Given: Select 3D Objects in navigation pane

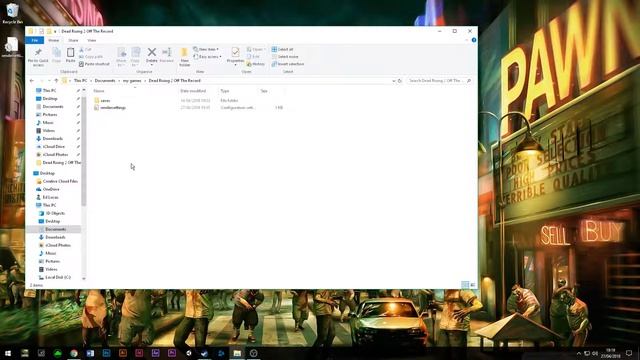Looking at the screenshot, I should coord(55,213).
